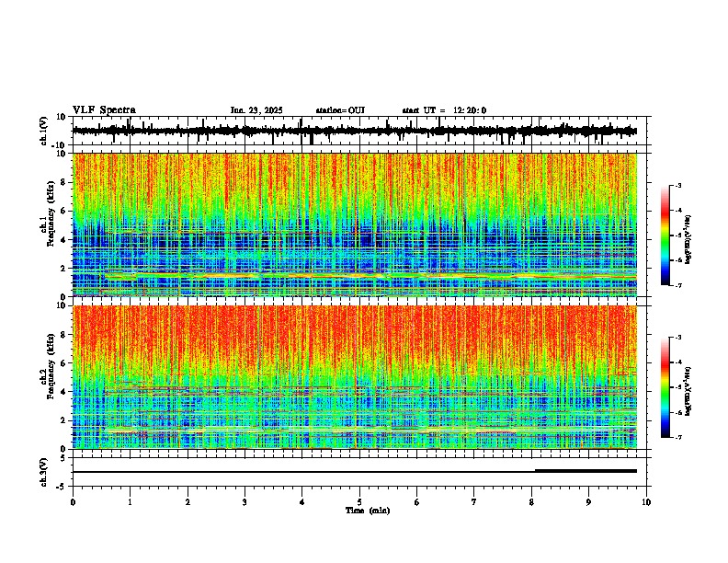Click the color scale bar beside ch.2 spectrogram
Screen dimensions: 728x563
[665, 387]
